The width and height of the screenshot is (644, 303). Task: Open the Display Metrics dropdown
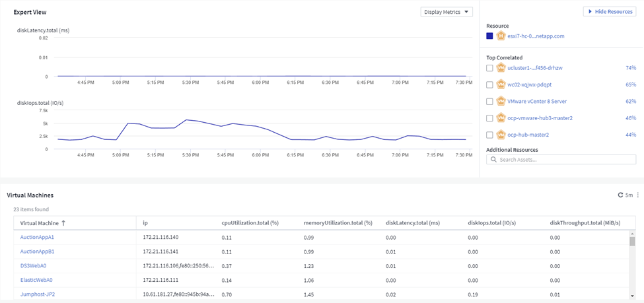[x=447, y=12]
